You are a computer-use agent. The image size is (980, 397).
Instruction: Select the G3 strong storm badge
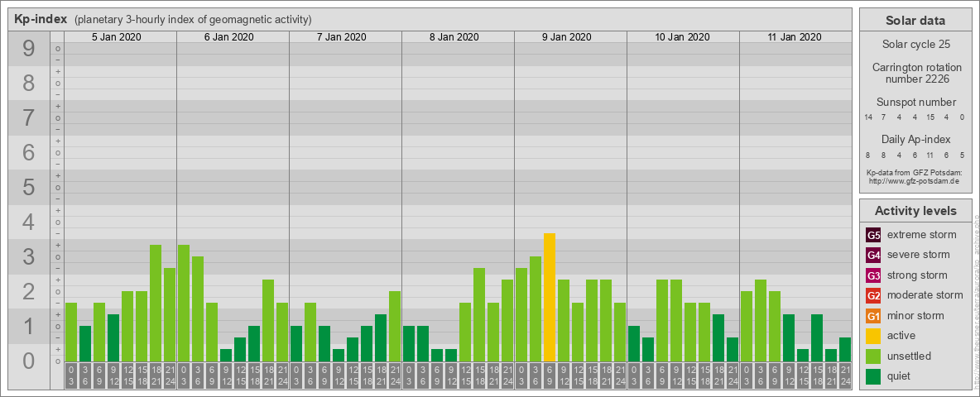pyautogui.click(x=873, y=275)
